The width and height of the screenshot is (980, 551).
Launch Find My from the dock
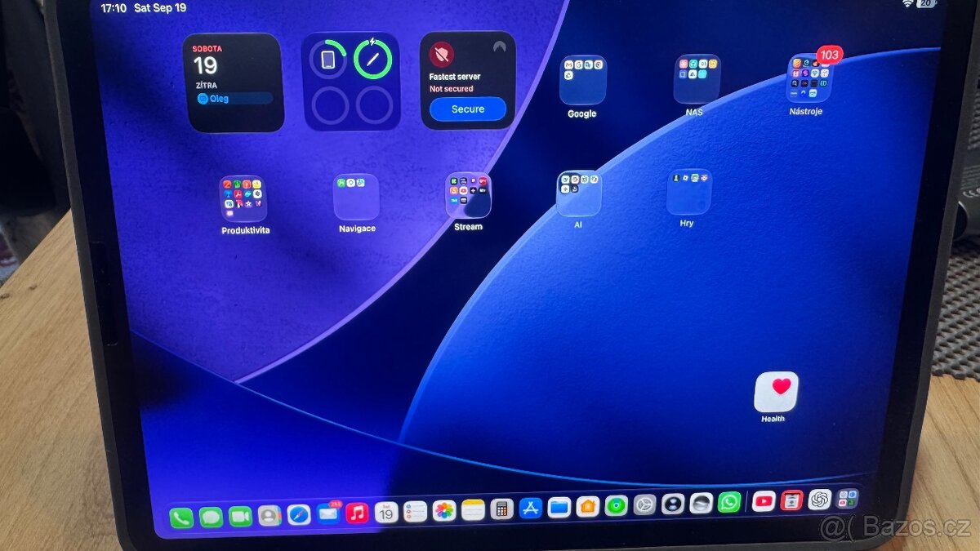[x=617, y=505]
